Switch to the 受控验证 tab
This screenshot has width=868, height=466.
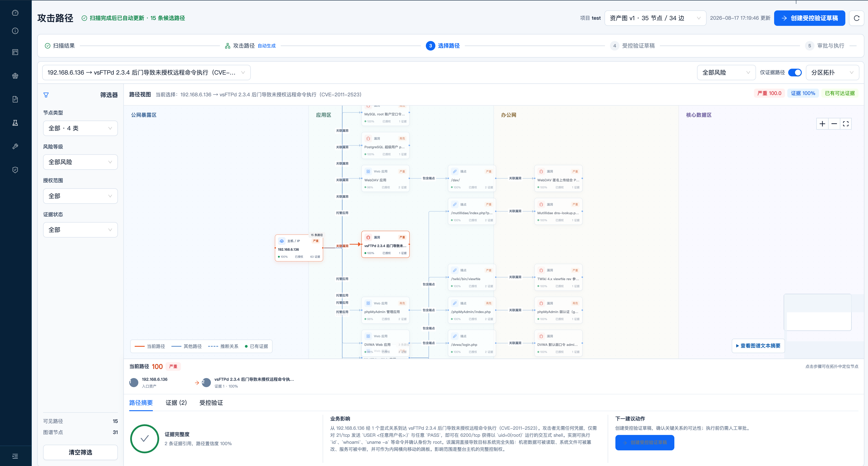pyautogui.click(x=211, y=403)
